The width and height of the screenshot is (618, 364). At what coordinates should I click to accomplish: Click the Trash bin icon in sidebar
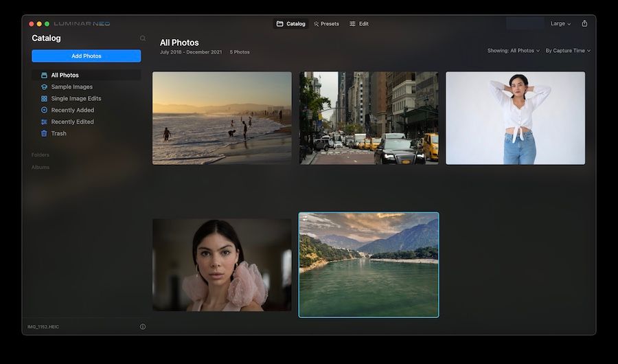tap(44, 133)
